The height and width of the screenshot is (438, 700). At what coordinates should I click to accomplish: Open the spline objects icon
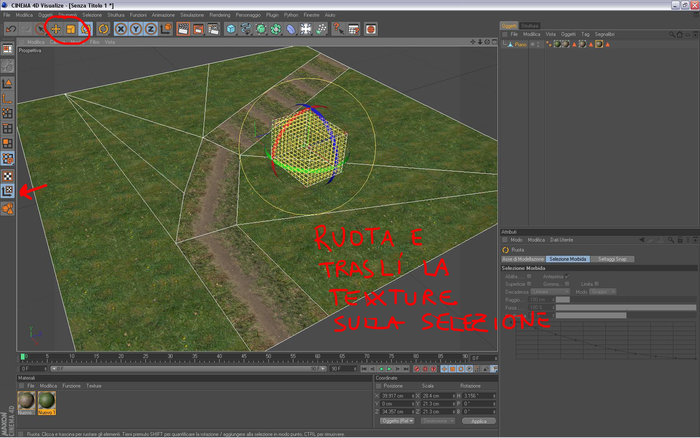pos(246,29)
